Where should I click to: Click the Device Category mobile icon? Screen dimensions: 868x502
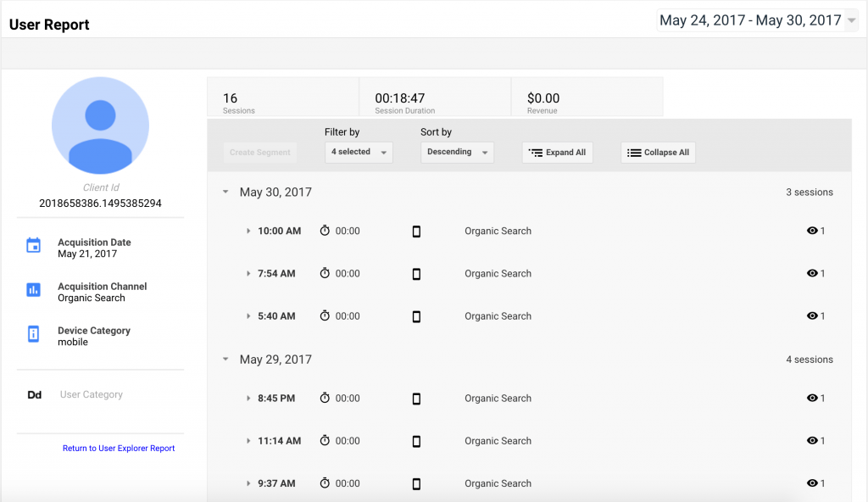click(34, 332)
